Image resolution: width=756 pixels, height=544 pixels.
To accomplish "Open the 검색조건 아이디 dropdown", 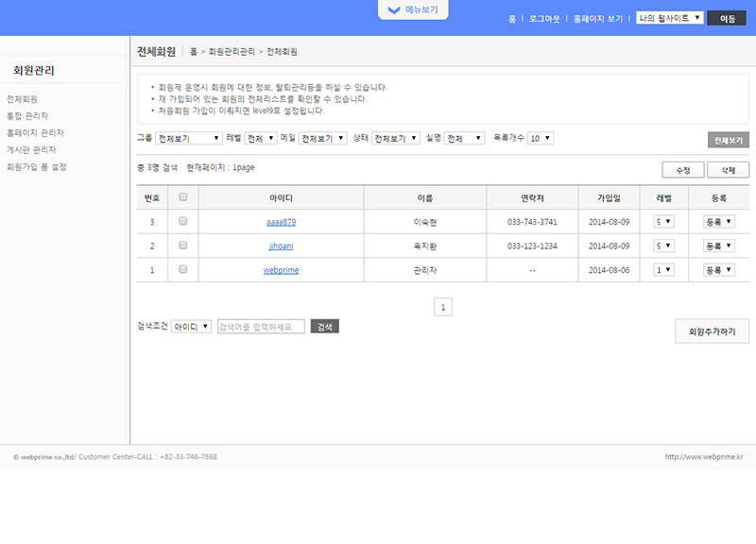I will [x=192, y=327].
